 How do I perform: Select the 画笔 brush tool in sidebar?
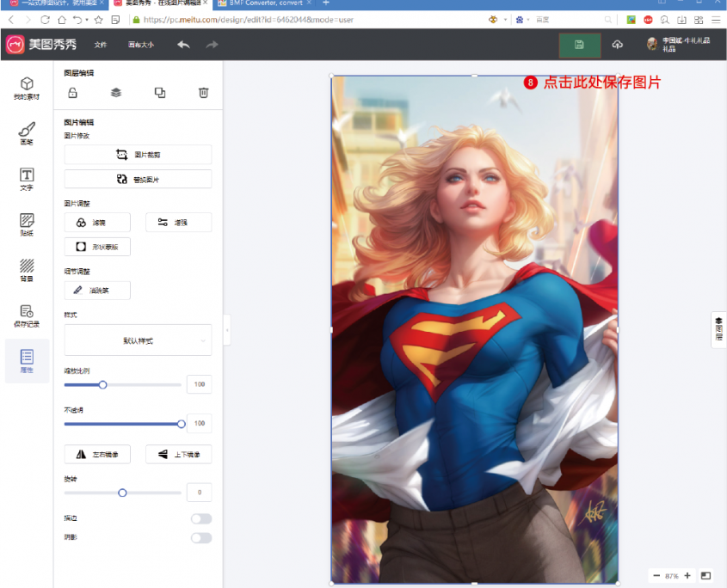point(27,133)
